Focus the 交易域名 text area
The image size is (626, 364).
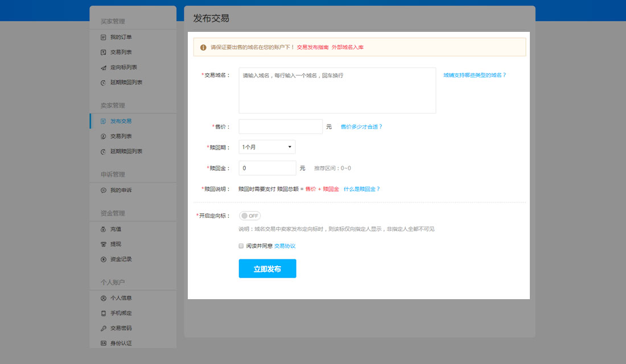click(x=337, y=91)
